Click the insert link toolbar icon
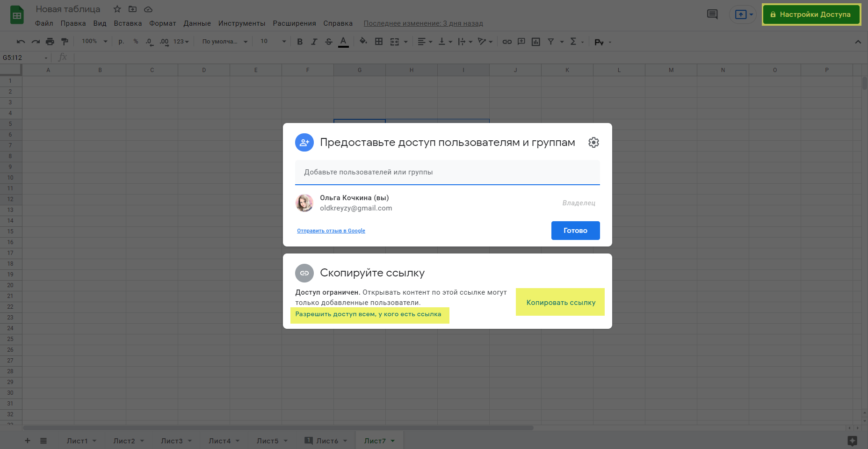868x449 pixels. click(507, 42)
